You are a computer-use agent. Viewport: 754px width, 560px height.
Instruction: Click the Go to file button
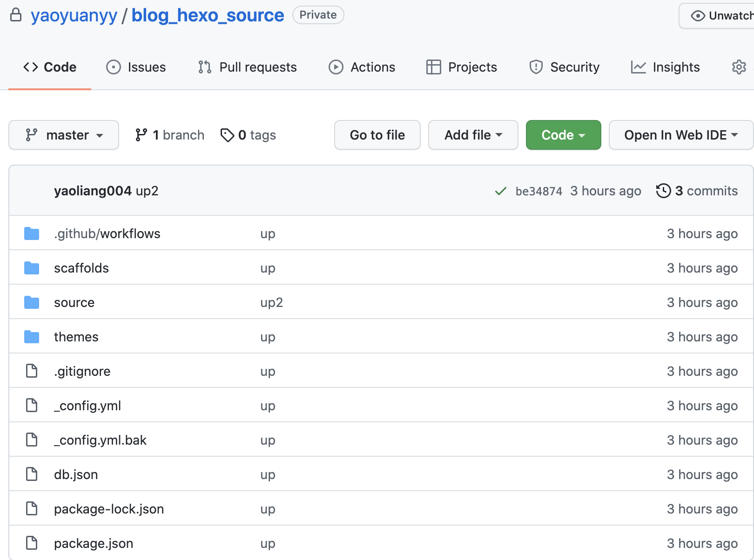tap(377, 135)
